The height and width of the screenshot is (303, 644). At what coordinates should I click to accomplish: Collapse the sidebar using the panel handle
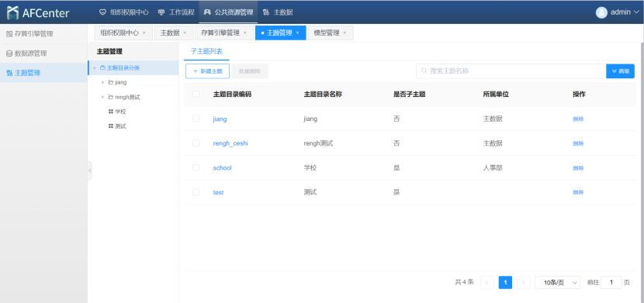(x=89, y=170)
